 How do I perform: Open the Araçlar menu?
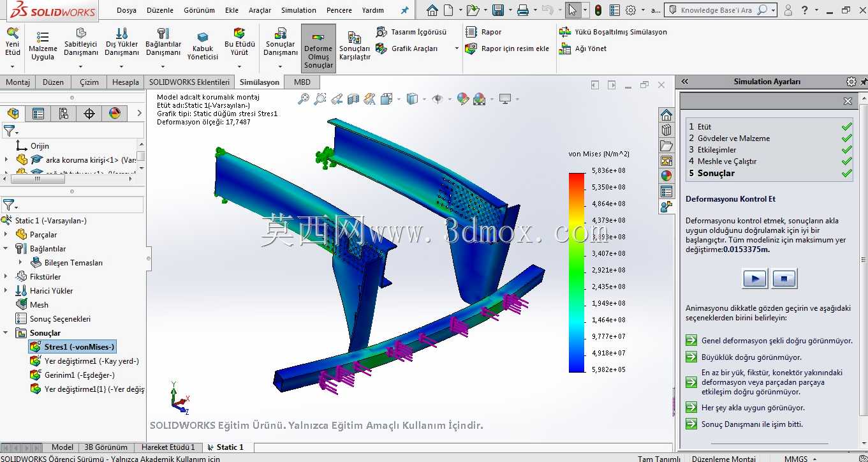pos(260,10)
